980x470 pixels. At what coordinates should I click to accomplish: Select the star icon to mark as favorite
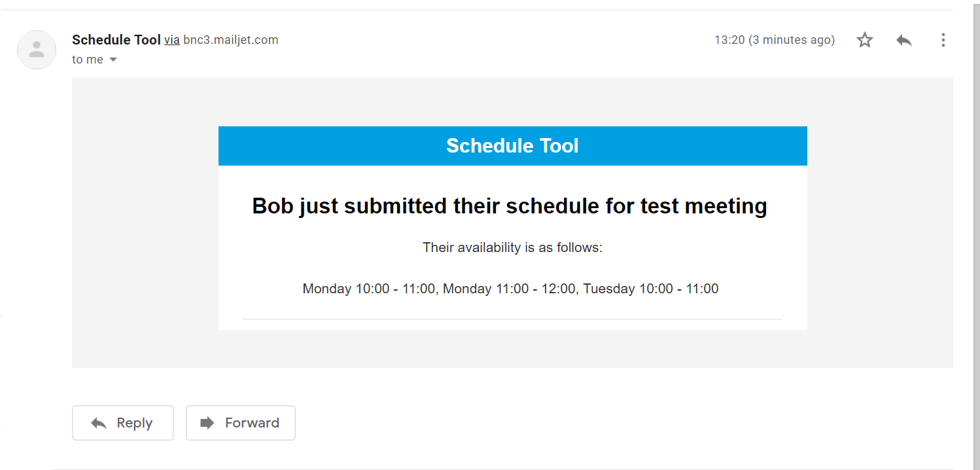(864, 40)
